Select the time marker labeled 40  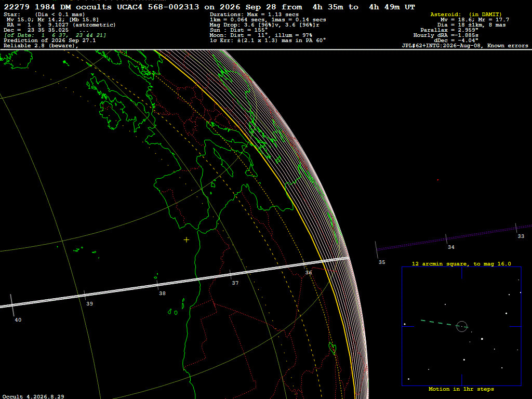coord(18,320)
